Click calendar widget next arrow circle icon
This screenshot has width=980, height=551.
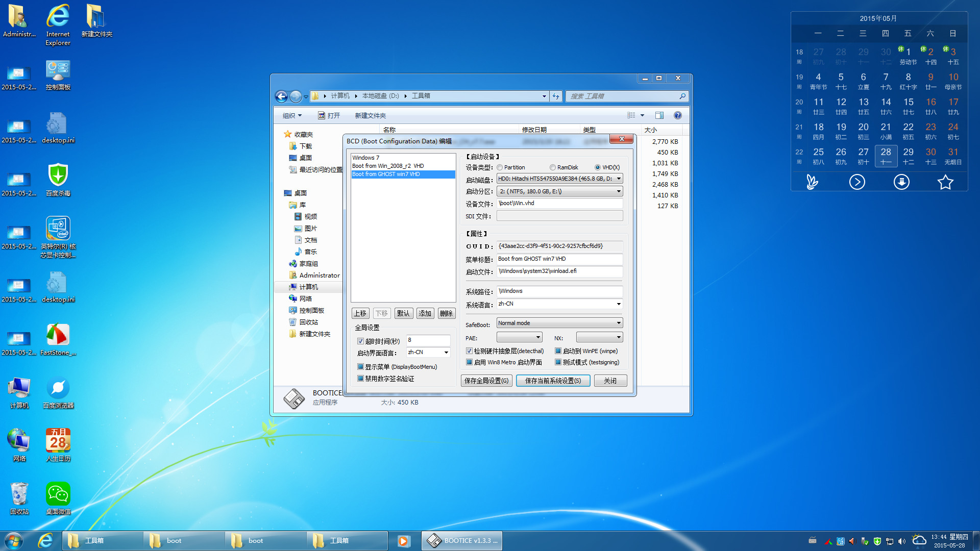[857, 182]
